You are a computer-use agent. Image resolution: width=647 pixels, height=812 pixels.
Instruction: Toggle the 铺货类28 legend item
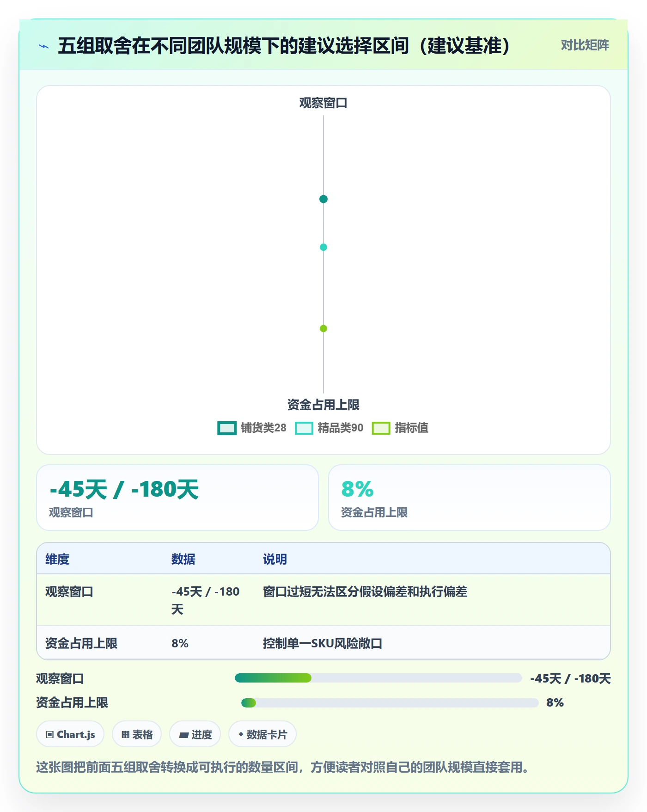click(252, 428)
